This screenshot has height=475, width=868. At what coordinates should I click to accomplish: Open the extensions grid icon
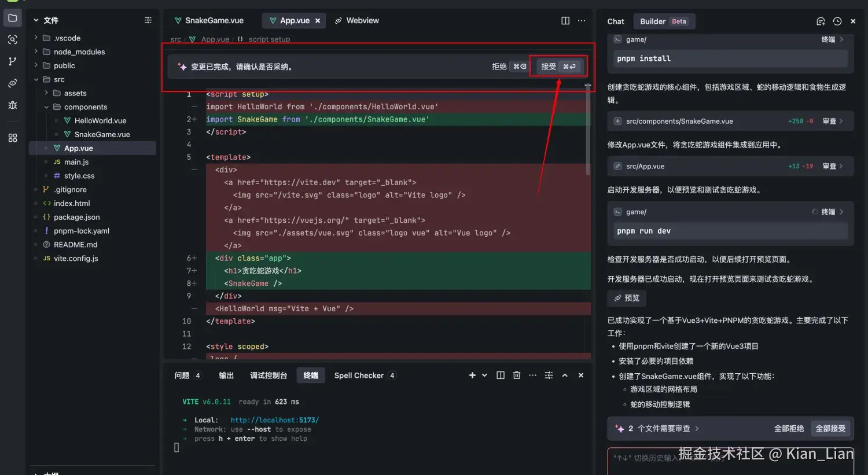tap(12, 138)
